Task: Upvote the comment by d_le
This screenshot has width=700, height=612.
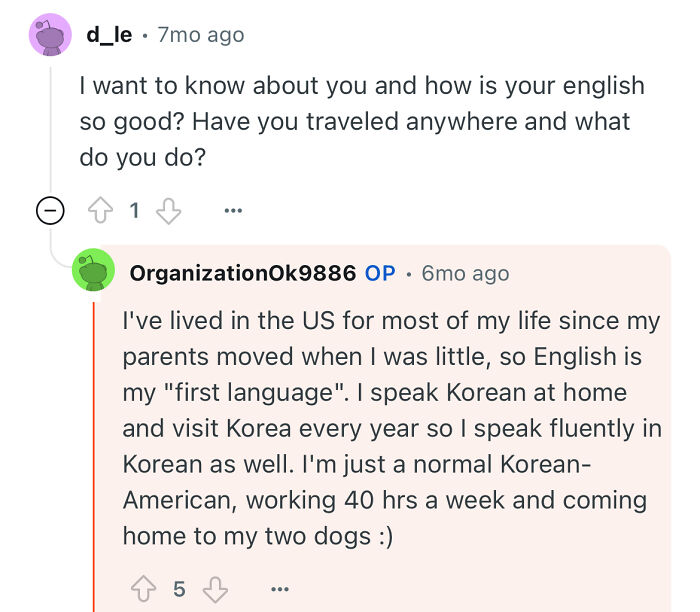Action: pos(100,210)
